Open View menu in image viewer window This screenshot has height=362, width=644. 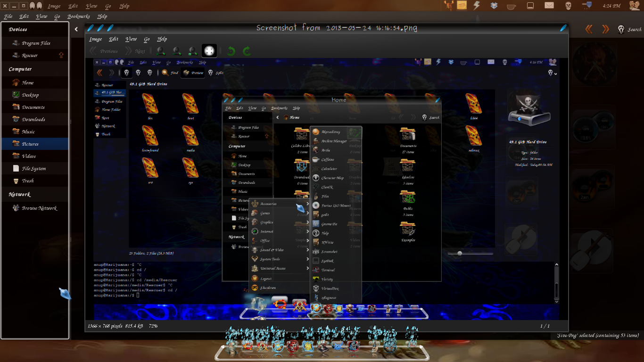(131, 39)
